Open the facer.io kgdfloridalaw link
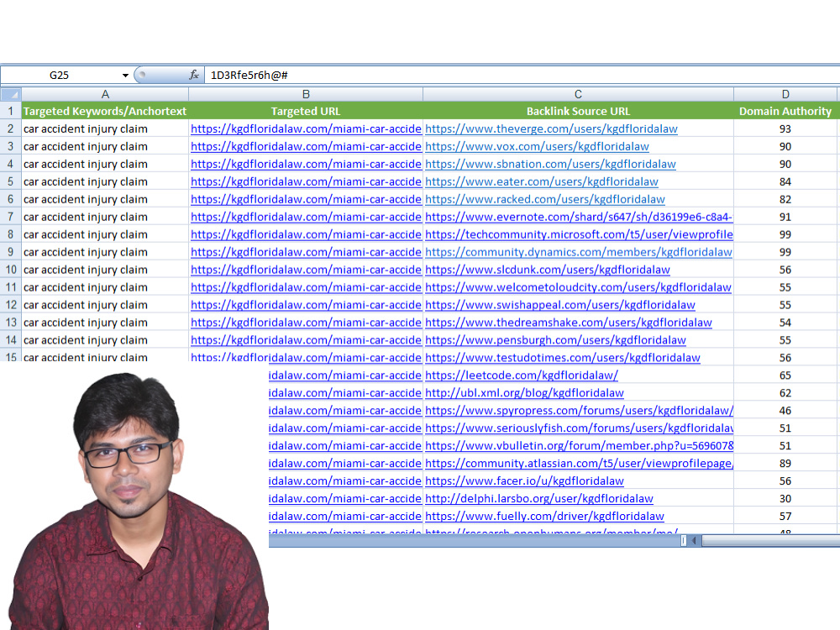Image resolution: width=840 pixels, height=630 pixels. 524,481
